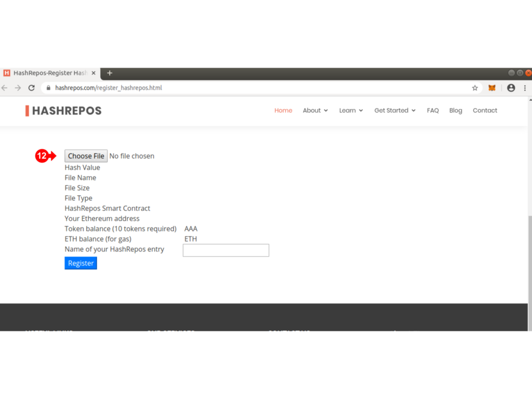Reload the page with the refresh icon
Screen dimensions: 532x399
click(31, 88)
